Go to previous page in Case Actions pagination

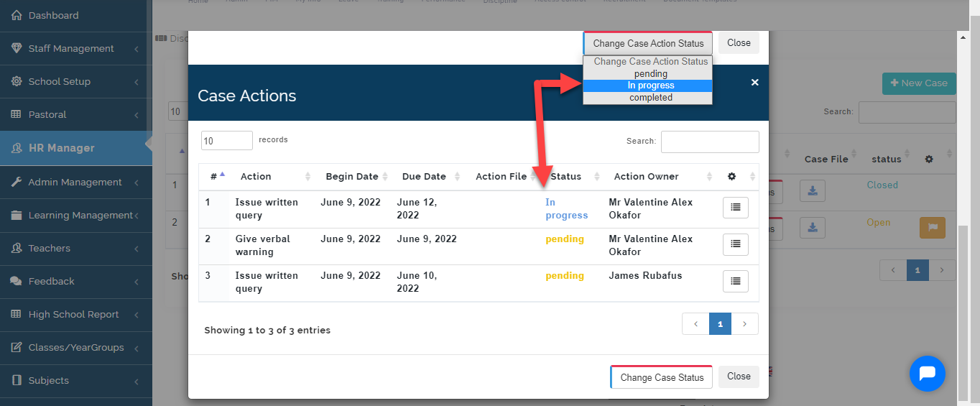point(695,324)
